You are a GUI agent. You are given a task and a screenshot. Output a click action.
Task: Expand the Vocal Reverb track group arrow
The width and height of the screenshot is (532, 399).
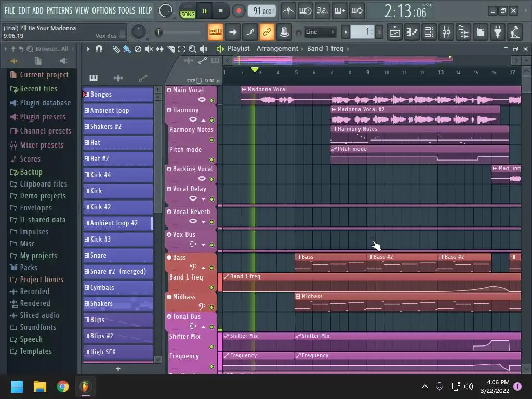pos(203,222)
